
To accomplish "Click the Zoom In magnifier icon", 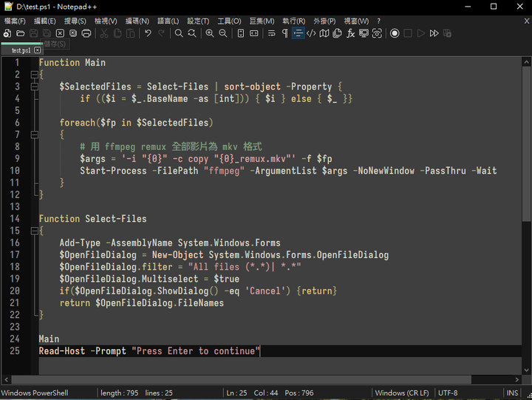I will tap(210, 33).
